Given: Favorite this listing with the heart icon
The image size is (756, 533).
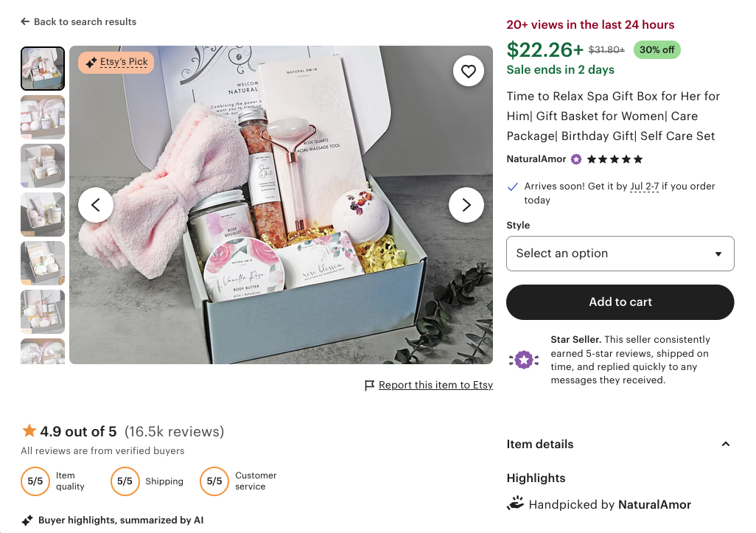Looking at the screenshot, I should pyautogui.click(x=468, y=71).
